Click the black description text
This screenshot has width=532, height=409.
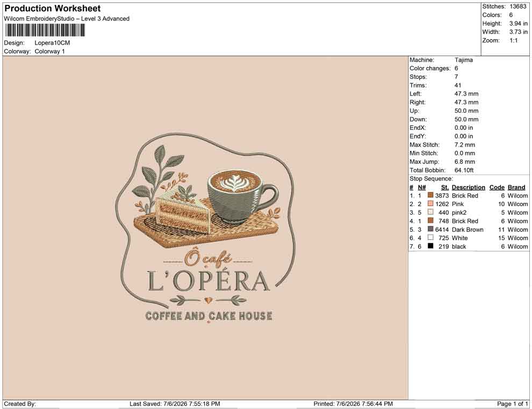tap(459, 246)
